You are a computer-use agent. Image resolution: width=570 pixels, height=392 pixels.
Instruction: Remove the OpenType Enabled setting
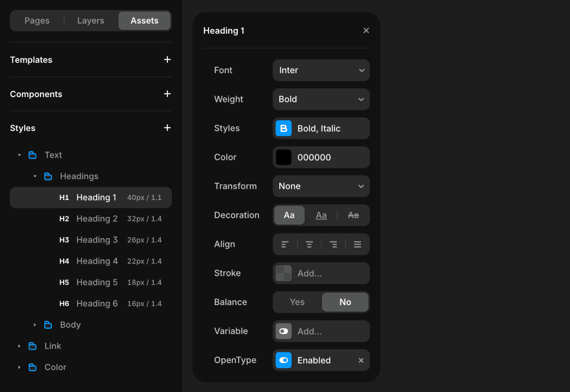(361, 360)
